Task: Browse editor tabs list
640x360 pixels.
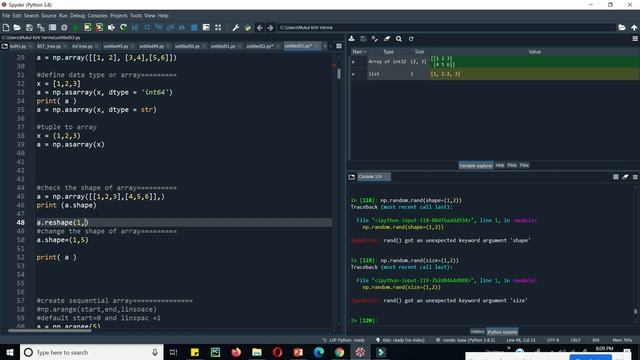Action: [4, 46]
